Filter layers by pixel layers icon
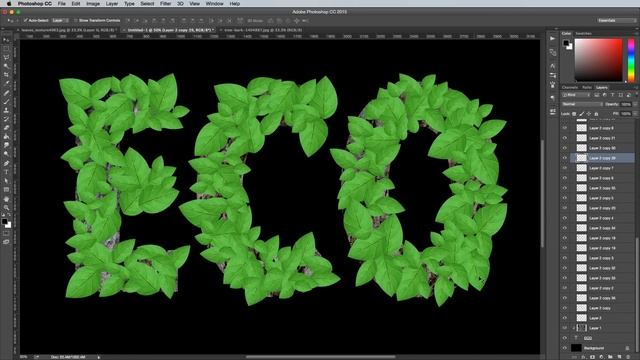Screen dimensions: 640x360 click(596, 95)
